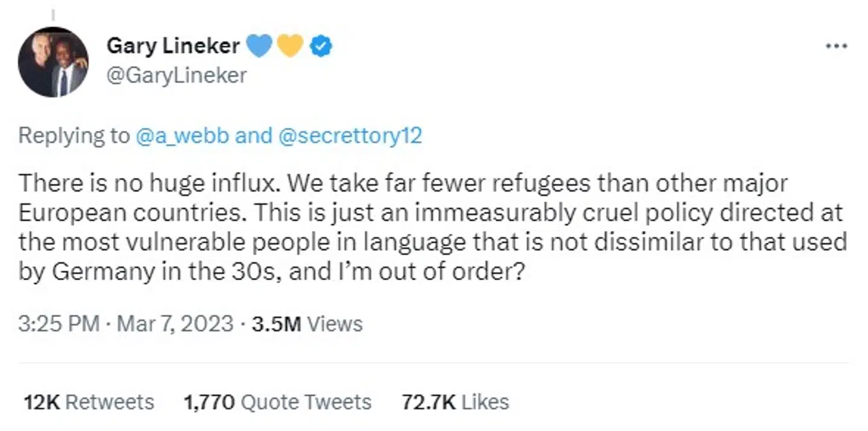Open the @a_webb mention link
Screen dimensions: 868x431
tap(183, 136)
